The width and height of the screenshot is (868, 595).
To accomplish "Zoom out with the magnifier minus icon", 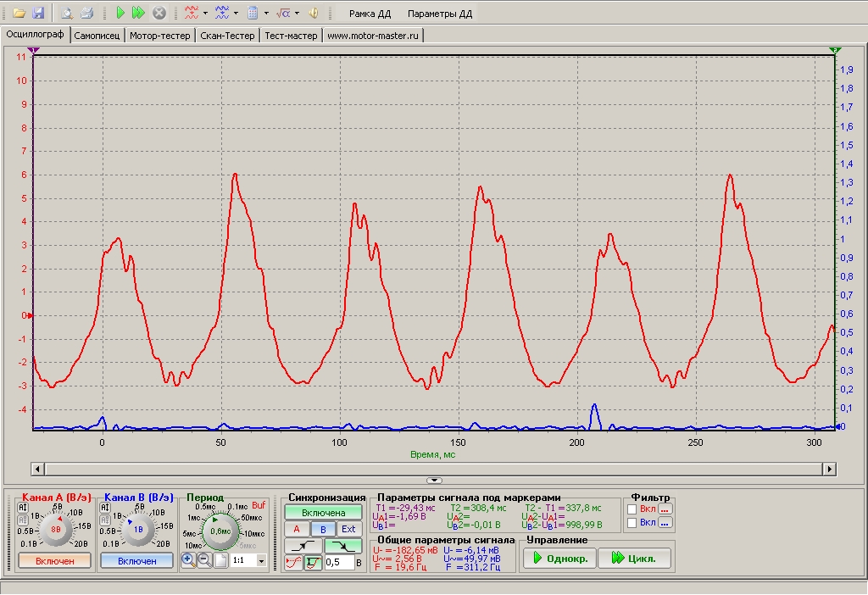I will pos(204,560).
